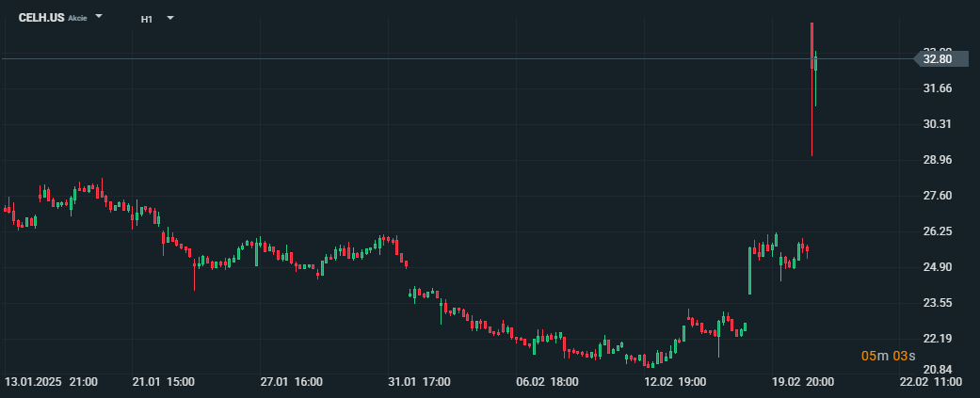Click the 31.01 17:00 time label

tap(419, 381)
